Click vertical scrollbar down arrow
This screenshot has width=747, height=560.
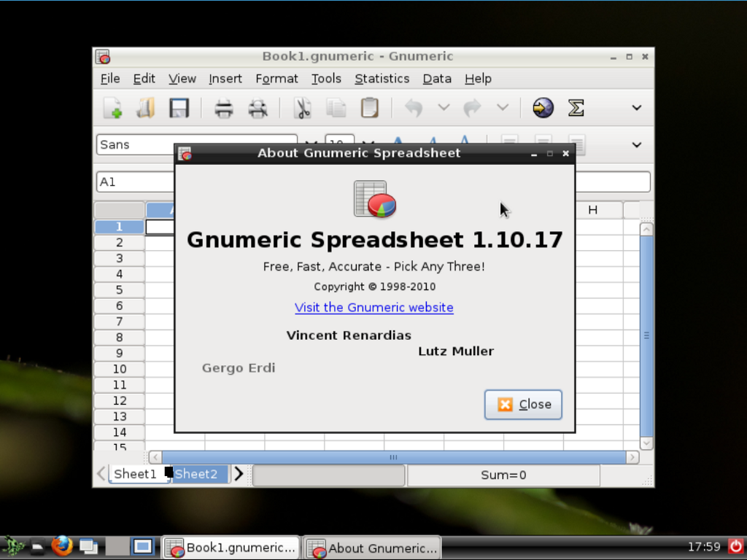point(646,443)
